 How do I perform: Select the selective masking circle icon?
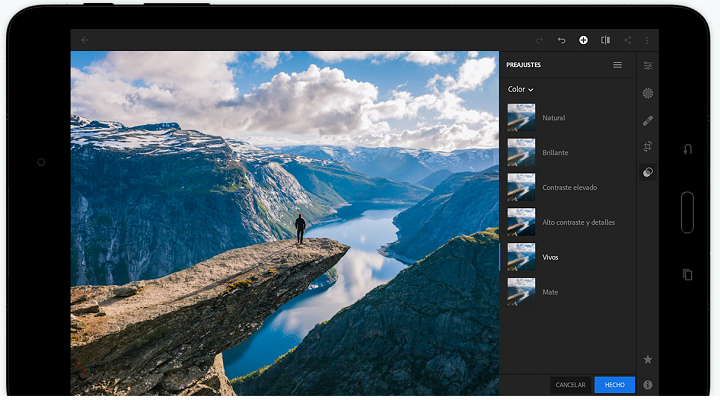(648, 93)
